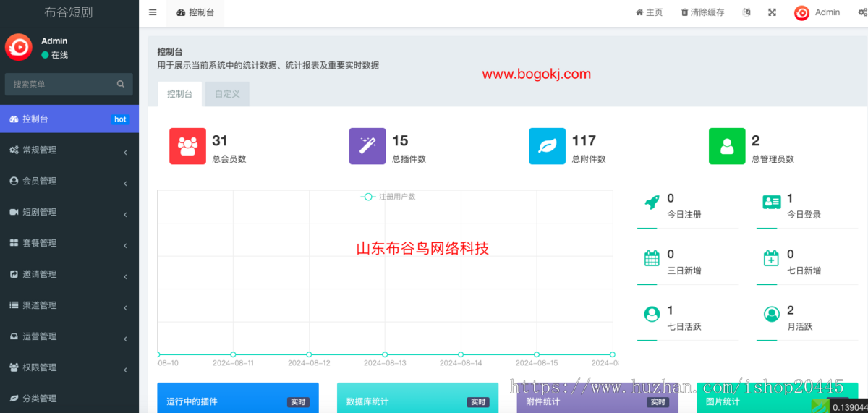Image resolution: width=868 pixels, height=413 pixels.
Task: Expand 分类管理 sidebar menu
Action: pos(69,398)
